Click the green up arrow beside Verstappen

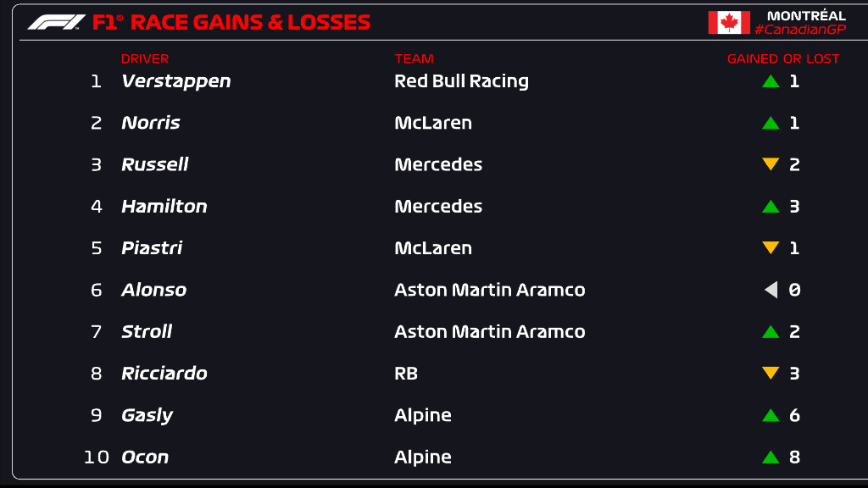pyautogui.click(x=771, y=81)
